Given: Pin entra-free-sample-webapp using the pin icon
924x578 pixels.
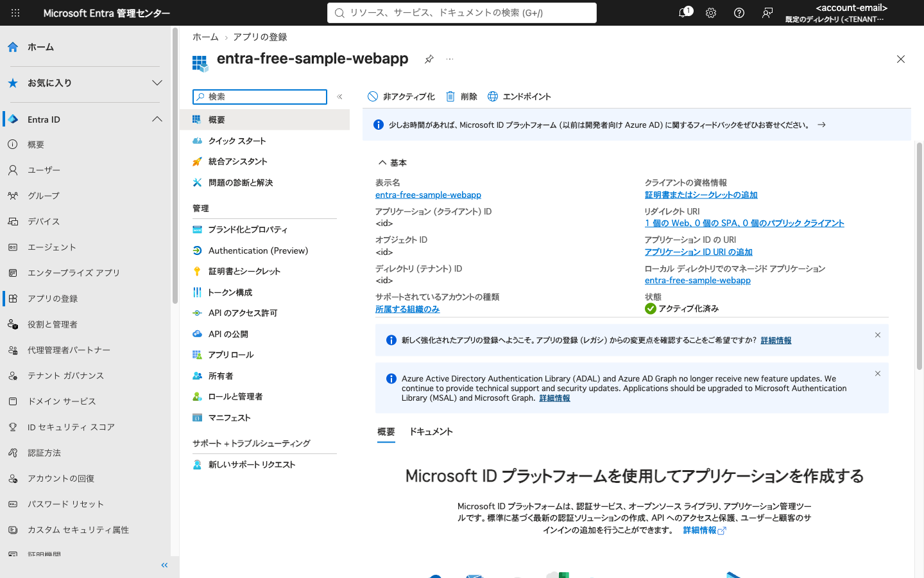Looking at the screenshot, I should pos(429,59).
